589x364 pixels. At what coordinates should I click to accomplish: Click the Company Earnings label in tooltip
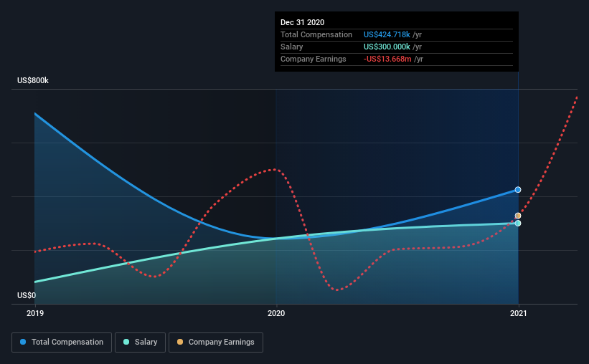click(x=314, y=59)
